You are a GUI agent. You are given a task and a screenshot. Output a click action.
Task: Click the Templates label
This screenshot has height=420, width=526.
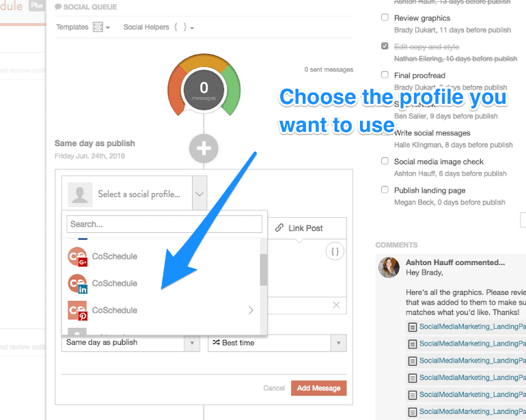point(72,27)
